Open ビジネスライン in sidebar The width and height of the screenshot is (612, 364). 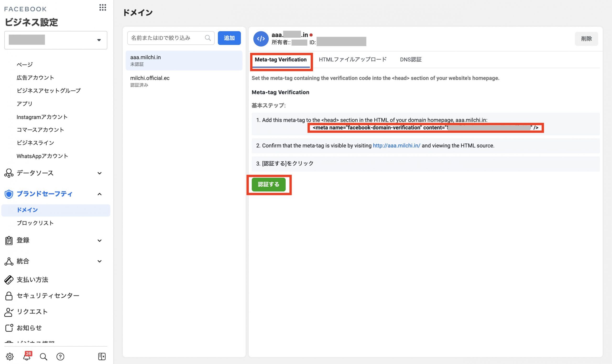pyautogui.click(x=35, y=143)
